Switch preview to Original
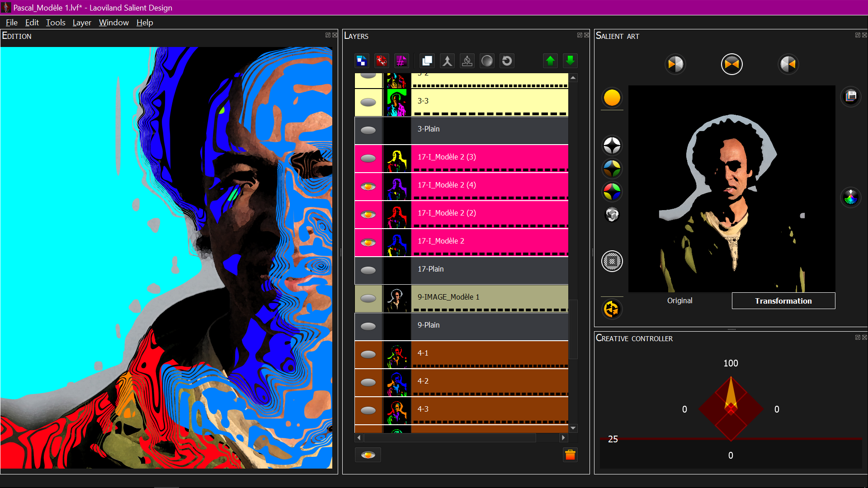Image resolution: width=868 pixels, height=488 pixels. 679,300
